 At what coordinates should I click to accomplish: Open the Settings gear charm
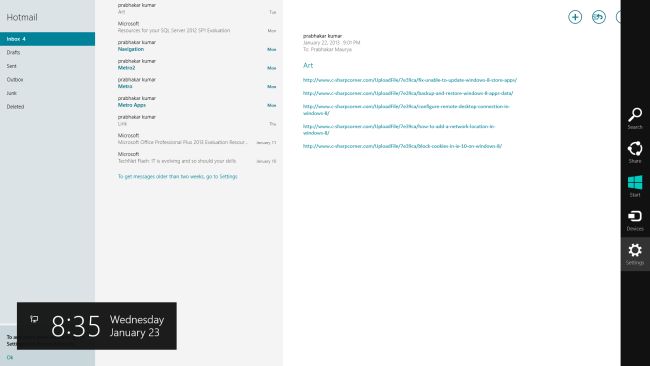[635, 254]
